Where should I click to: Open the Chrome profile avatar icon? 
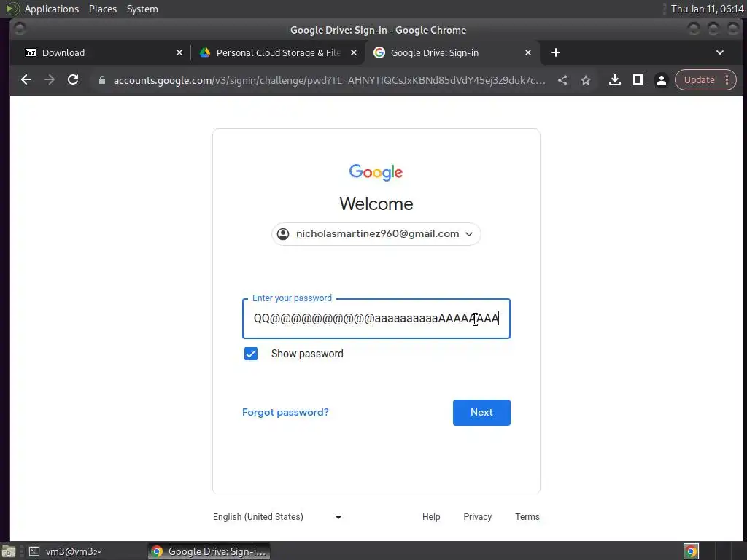click(662, 80)
